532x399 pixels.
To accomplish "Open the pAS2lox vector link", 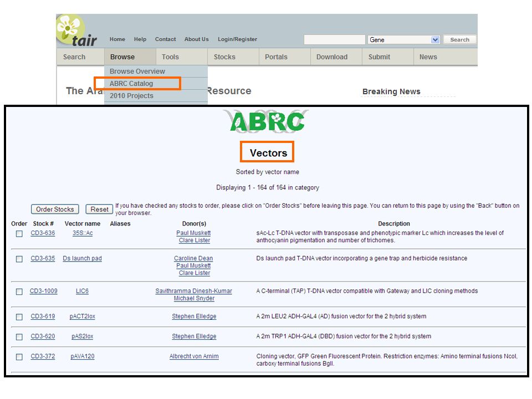I will tap(83, 336).
